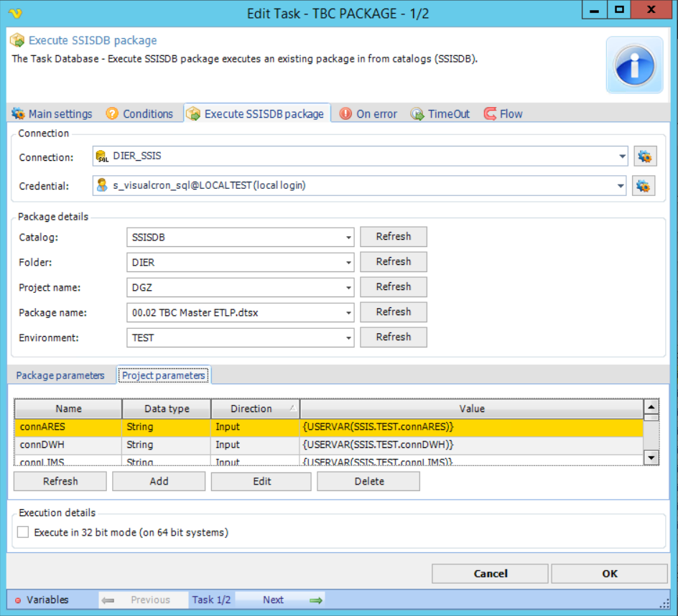The image size is (678, 616).
Task: Open the On error tab
Action: (368, 113)
